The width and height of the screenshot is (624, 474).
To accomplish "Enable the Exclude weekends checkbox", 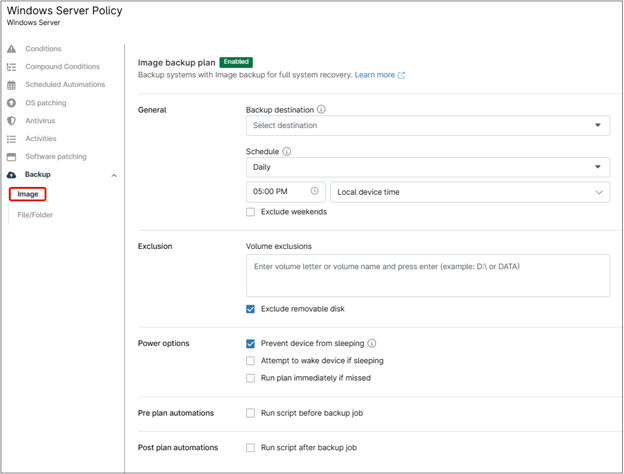I will [251, 212].
